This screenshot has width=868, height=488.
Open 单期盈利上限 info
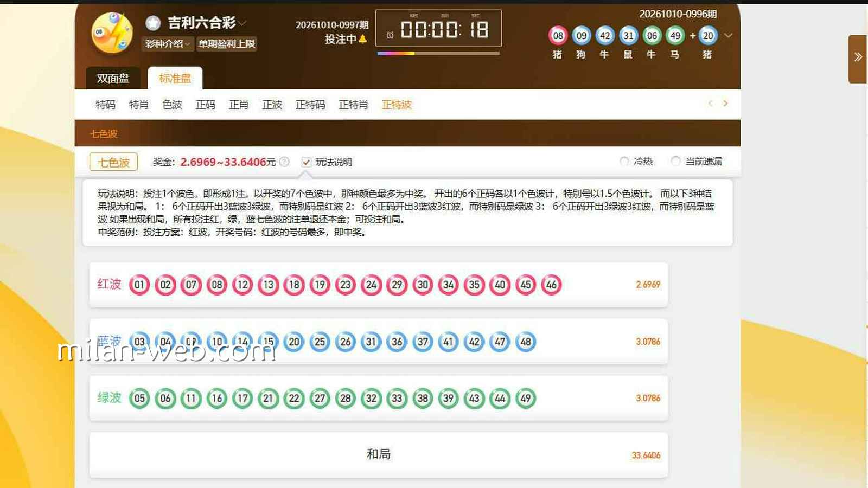point(226,44)
